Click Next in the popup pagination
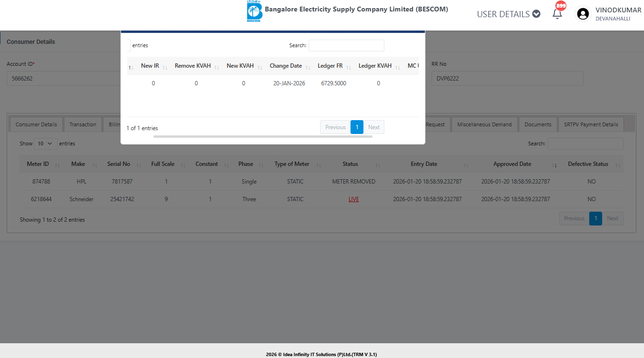 coord(374,127)
